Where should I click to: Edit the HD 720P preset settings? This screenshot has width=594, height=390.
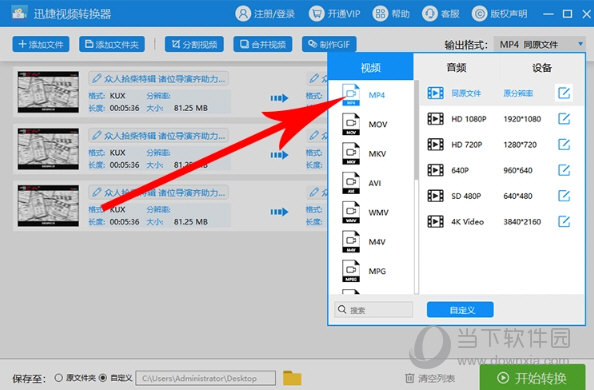click(564, 144)
